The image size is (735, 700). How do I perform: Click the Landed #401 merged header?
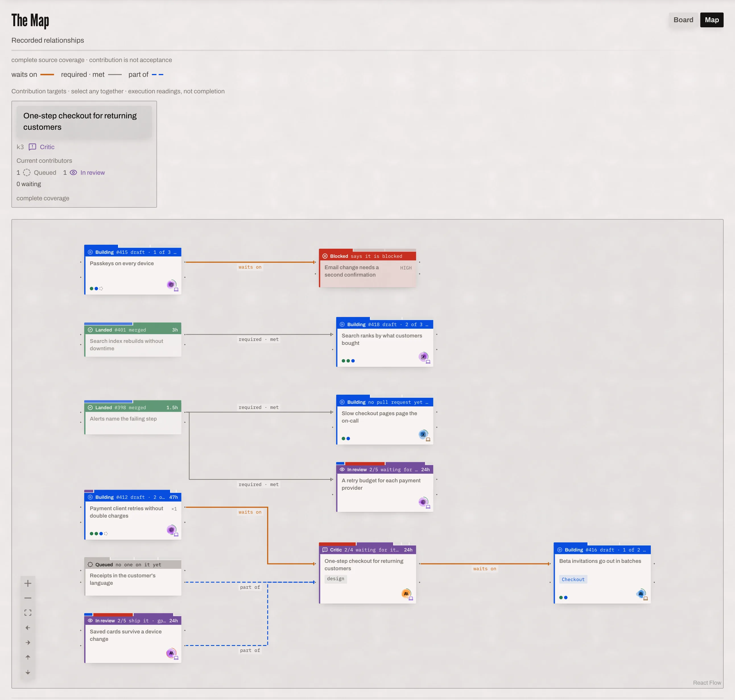tap(133, 330)
